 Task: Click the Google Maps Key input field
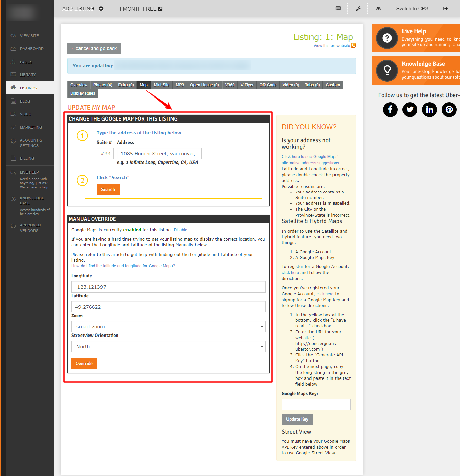coord(316,405)
